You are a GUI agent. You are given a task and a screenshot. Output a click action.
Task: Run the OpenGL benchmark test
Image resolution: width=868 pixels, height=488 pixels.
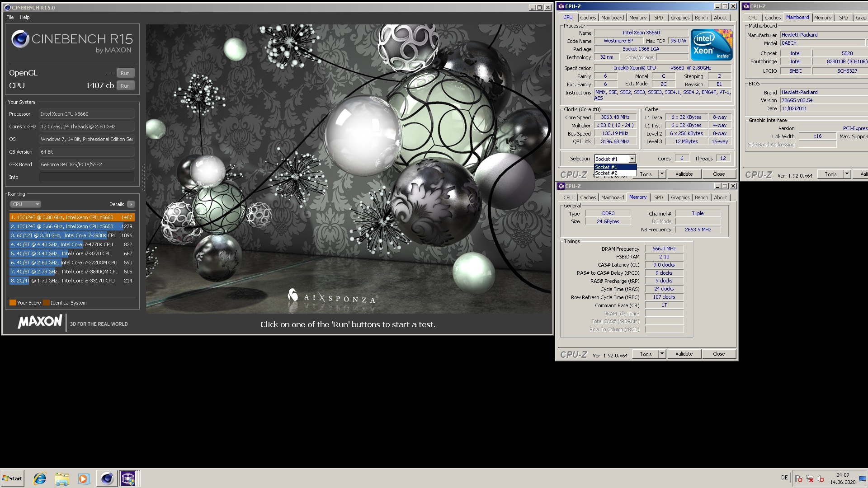[x=125, y=73]
